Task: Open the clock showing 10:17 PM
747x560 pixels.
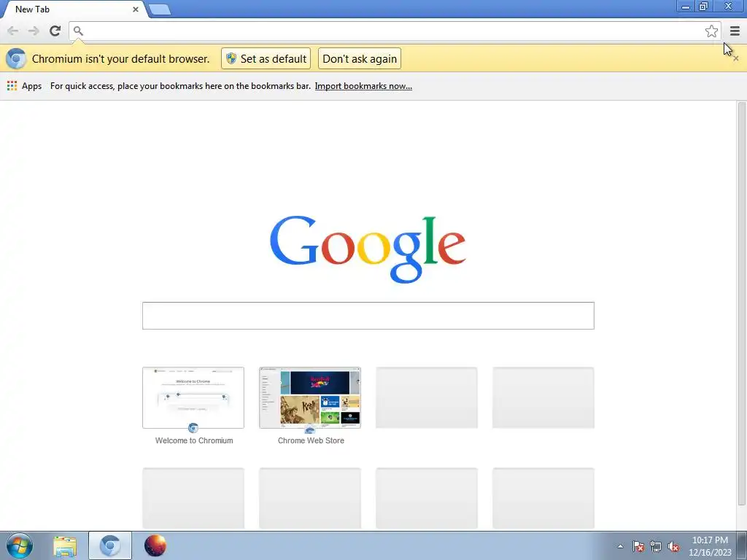Action: pos(710,546)
